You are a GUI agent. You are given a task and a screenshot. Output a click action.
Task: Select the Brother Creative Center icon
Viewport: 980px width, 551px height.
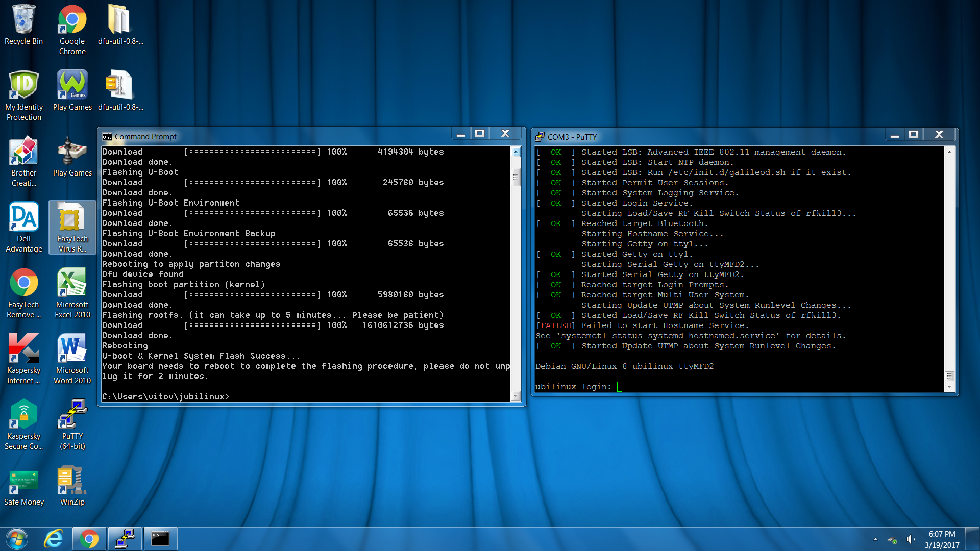tap(23, 162)
